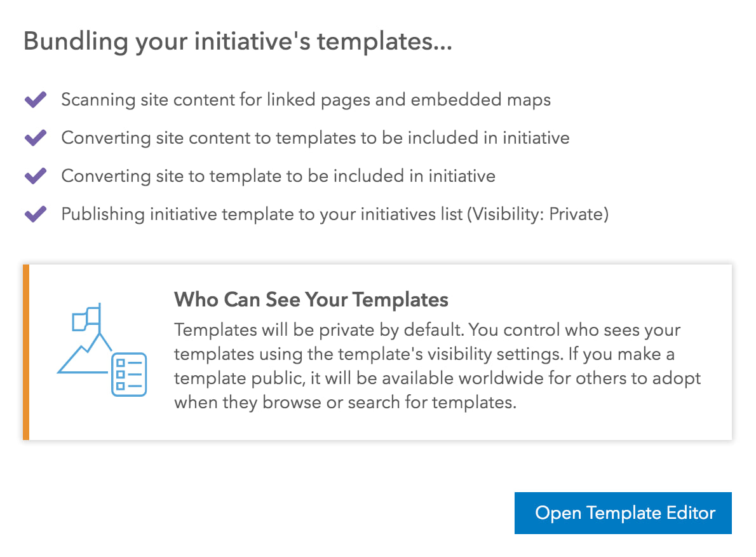Click the Who Can See Your Templates heading
This screenshot has height=557, width=756.
coord(311,299)
